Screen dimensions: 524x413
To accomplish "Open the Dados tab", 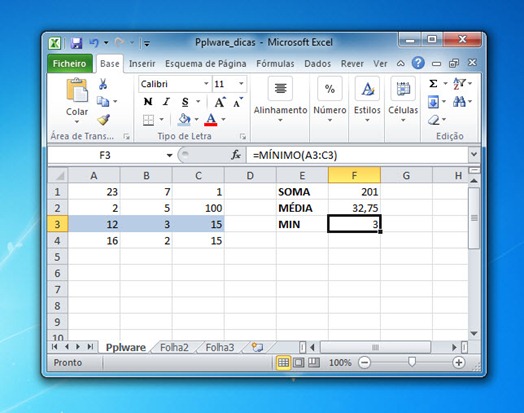I will click(x=317, y=63).
